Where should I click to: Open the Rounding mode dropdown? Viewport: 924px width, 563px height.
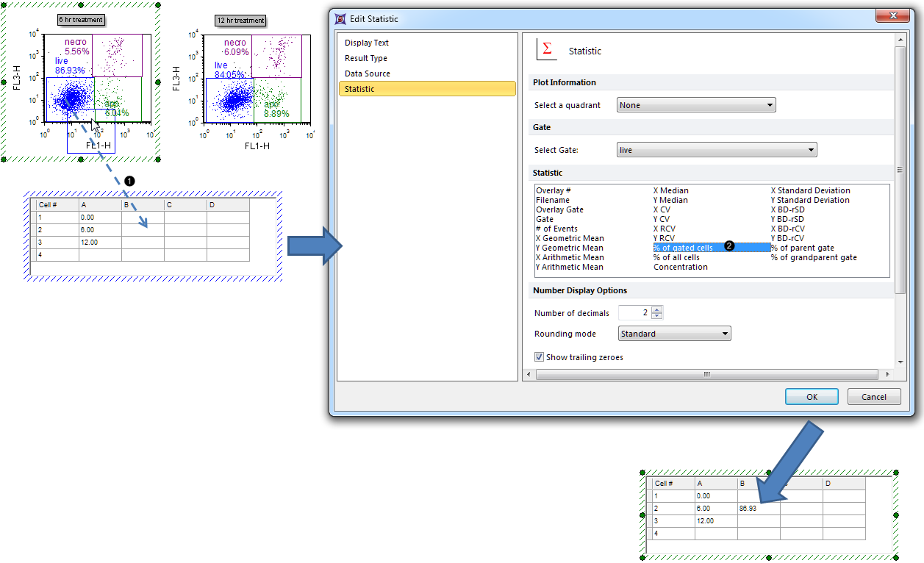674,334
